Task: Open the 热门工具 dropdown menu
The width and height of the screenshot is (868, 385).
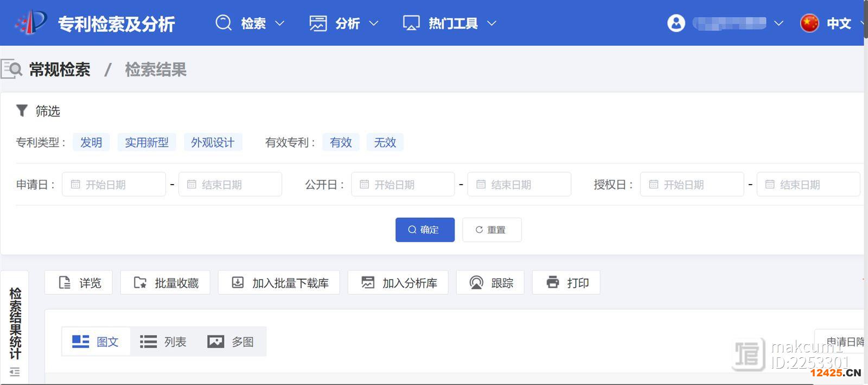Action: 450,23
